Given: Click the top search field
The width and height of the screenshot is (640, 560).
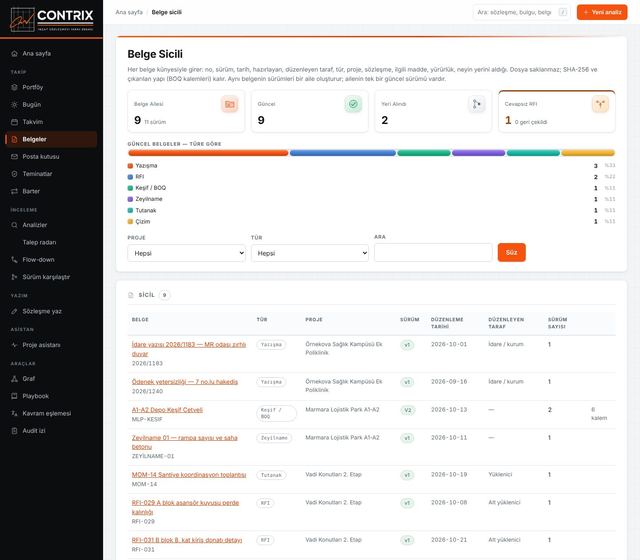Looking at the screenshot, I should tap(521, 12).
